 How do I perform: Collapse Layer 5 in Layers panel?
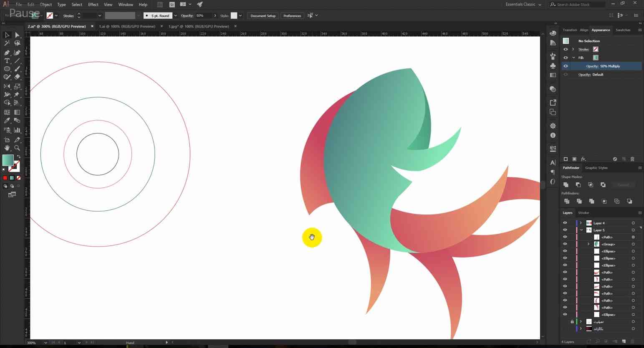coord(581,230)
